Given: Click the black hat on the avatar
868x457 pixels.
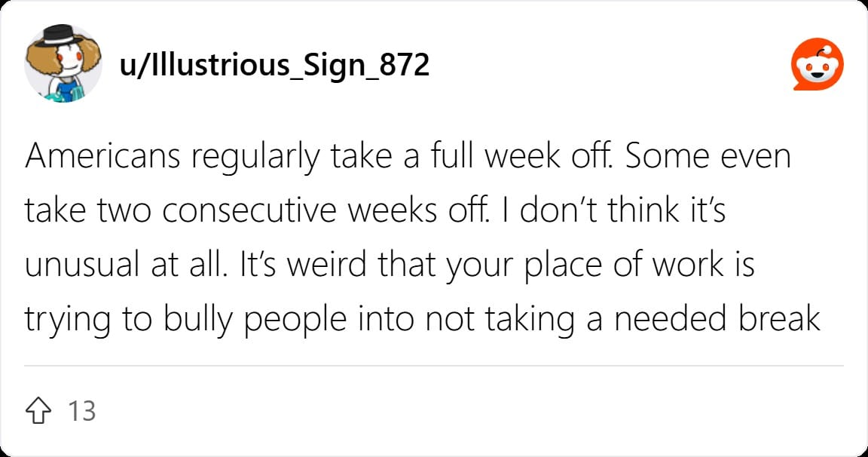Looking at the screenshot, I should (x=63, y=35).
